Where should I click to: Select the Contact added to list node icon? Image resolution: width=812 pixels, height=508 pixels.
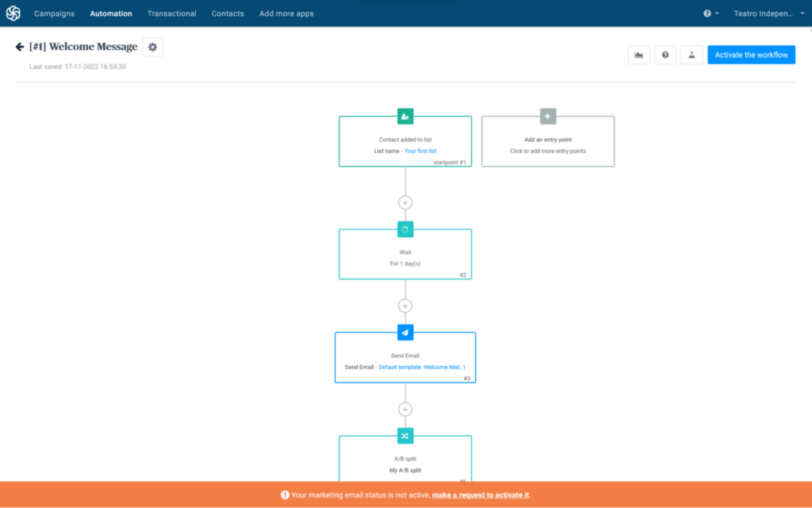(x=405, y=116)
